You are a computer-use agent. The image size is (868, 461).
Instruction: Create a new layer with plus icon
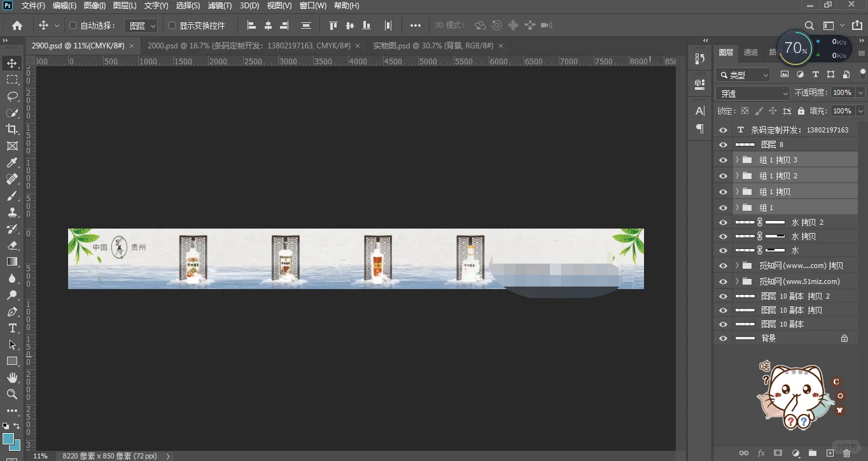tap(830, 453)
